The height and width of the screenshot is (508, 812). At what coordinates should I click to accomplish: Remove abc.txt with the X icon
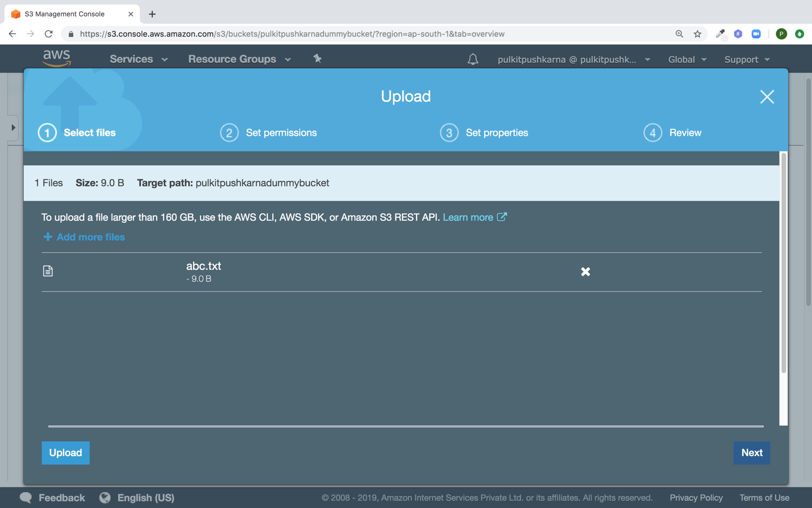click(x=585, y=272)
